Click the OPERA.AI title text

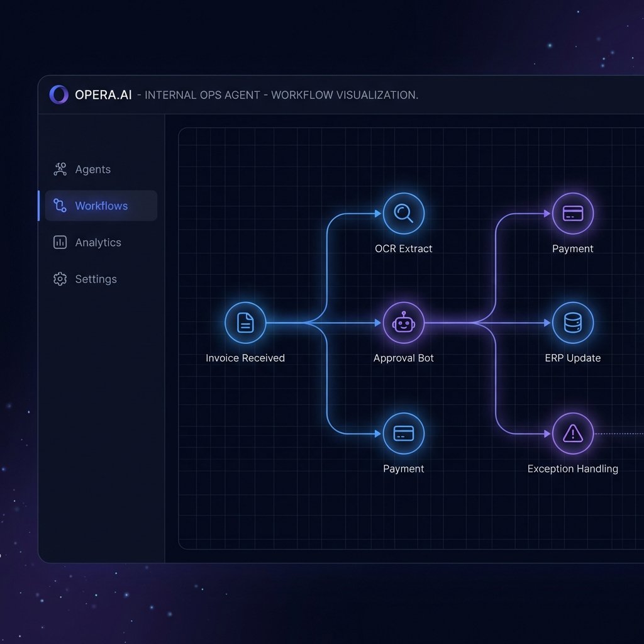104,95
